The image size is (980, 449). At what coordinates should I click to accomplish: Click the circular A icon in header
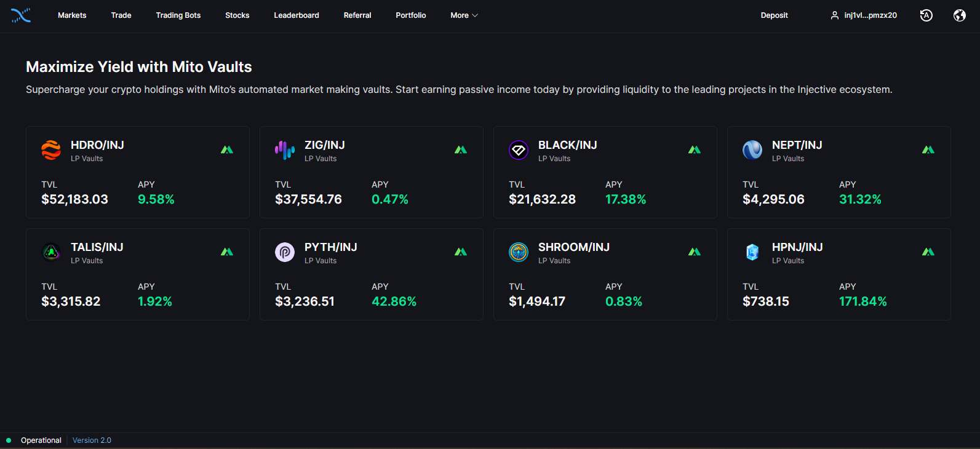coord(926,15)
